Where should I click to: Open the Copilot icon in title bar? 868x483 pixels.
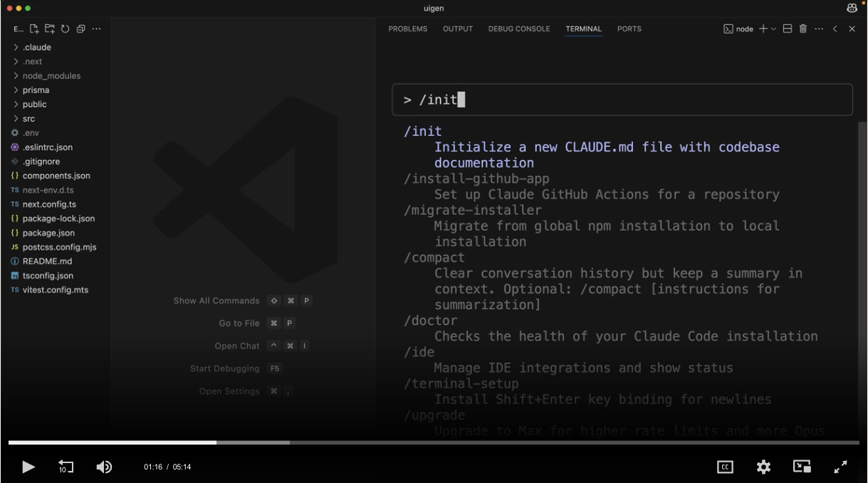coord(852,8)
